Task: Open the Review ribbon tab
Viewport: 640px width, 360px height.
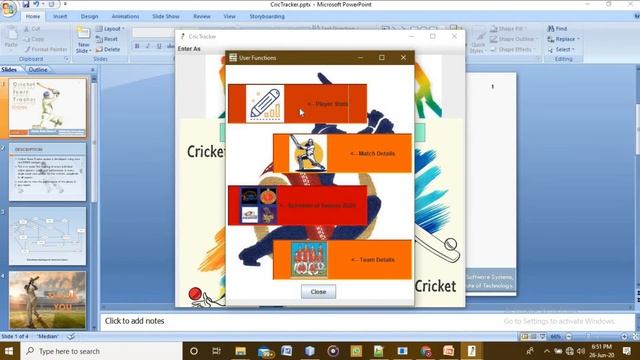Action: (x=202, y=16)
